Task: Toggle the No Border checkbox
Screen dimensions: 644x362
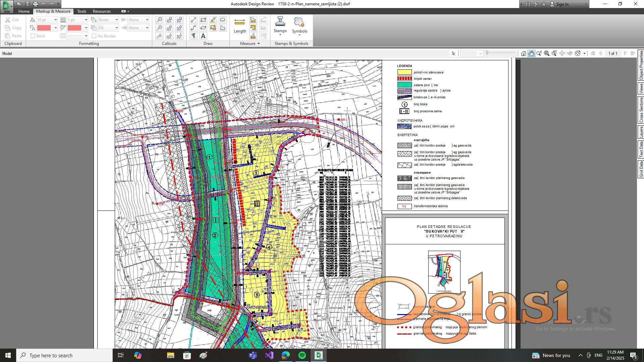Action: point(94,36)
